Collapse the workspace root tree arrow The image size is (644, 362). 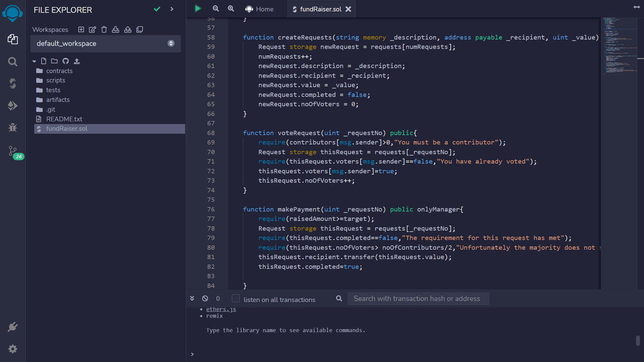point(34,61)
